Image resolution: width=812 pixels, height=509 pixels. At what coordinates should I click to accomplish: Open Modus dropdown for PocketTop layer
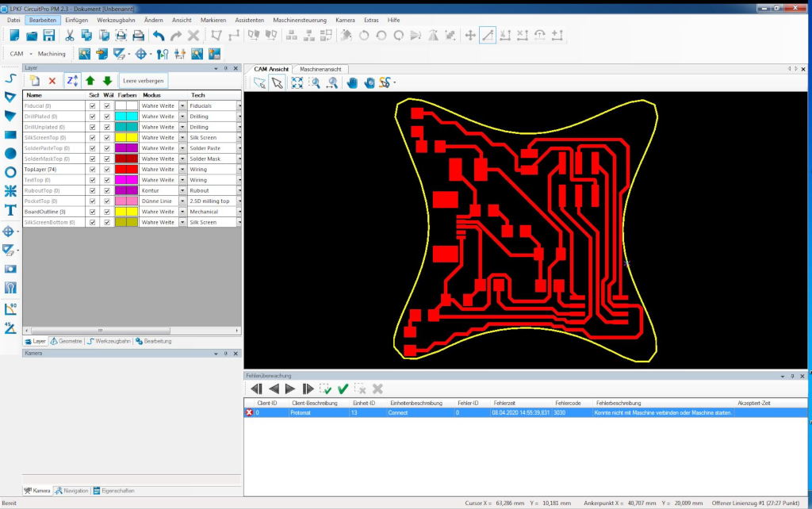(x=182, y=201)
